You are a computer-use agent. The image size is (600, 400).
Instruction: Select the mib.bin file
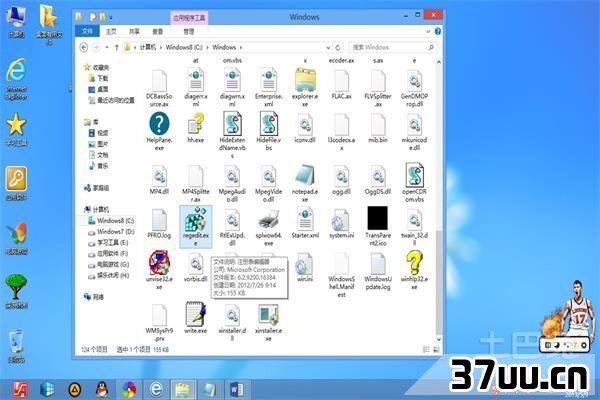378,128
